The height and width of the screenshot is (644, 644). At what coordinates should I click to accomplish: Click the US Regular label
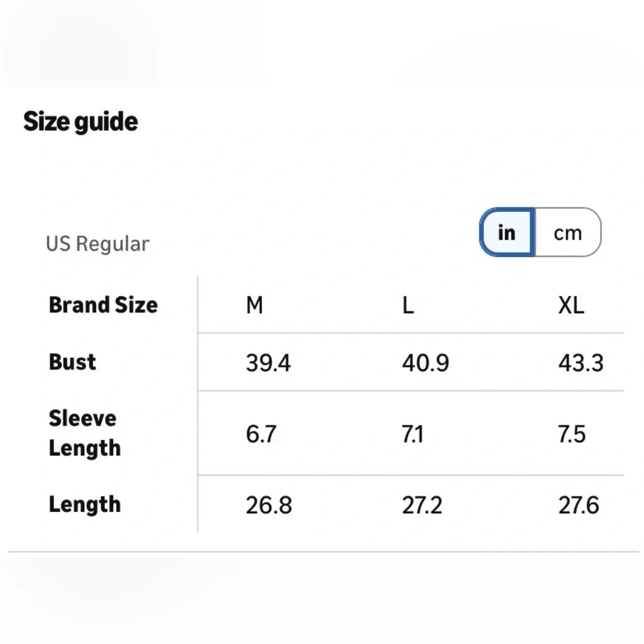(97, 244)
